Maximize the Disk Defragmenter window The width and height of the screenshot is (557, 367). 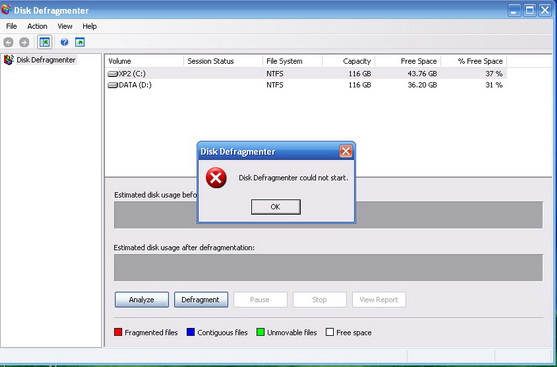[530, 10]
